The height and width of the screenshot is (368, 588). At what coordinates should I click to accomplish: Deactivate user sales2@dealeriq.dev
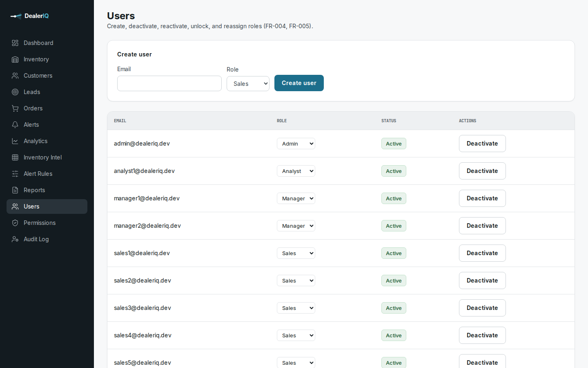pos(482,280)
